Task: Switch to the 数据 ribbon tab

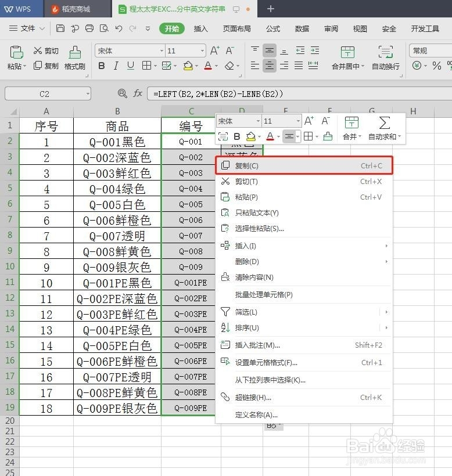Action: (302, 29)
